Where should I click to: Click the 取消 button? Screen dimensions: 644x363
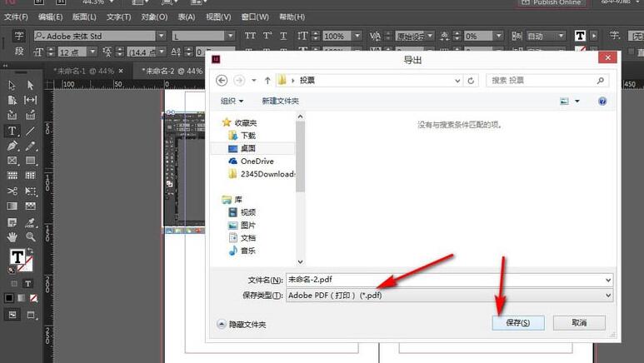579,323
